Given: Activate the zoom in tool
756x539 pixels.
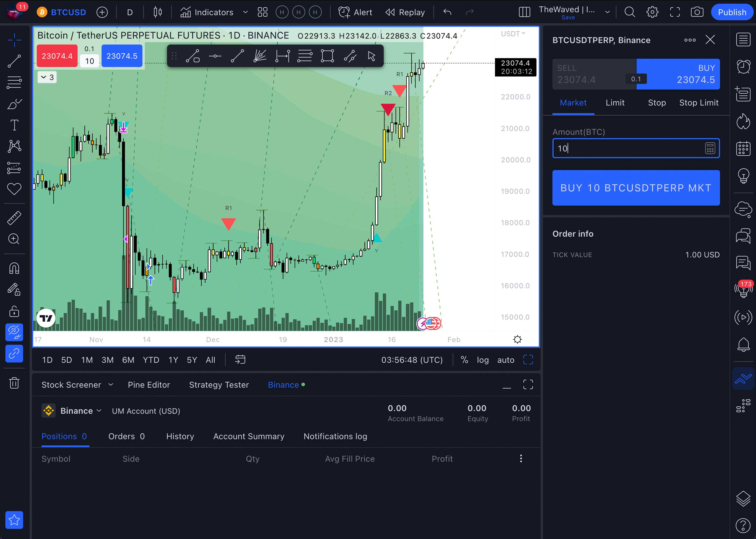Looking at the screenshot, I should (x=14, y=239).
